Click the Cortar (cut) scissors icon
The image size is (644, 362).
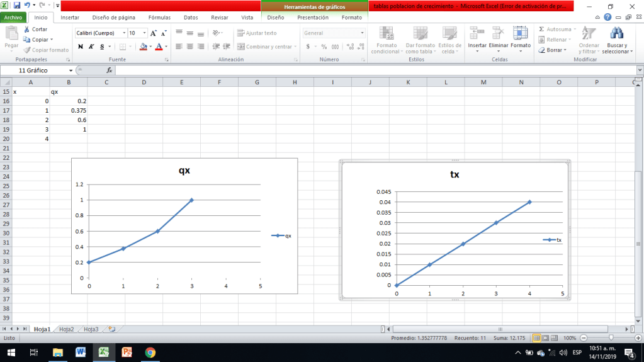(x=26, y=30)
